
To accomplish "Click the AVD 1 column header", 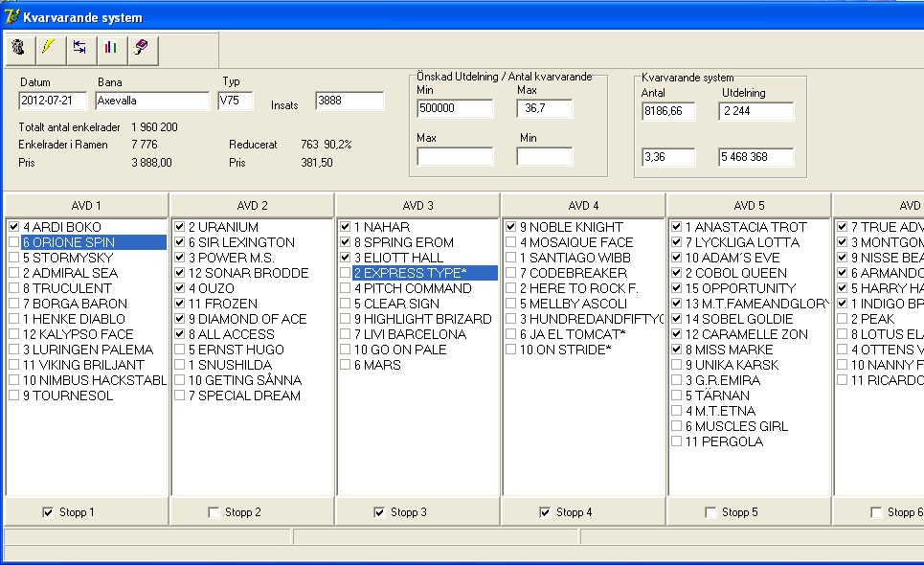I will (x=86, y=205).
